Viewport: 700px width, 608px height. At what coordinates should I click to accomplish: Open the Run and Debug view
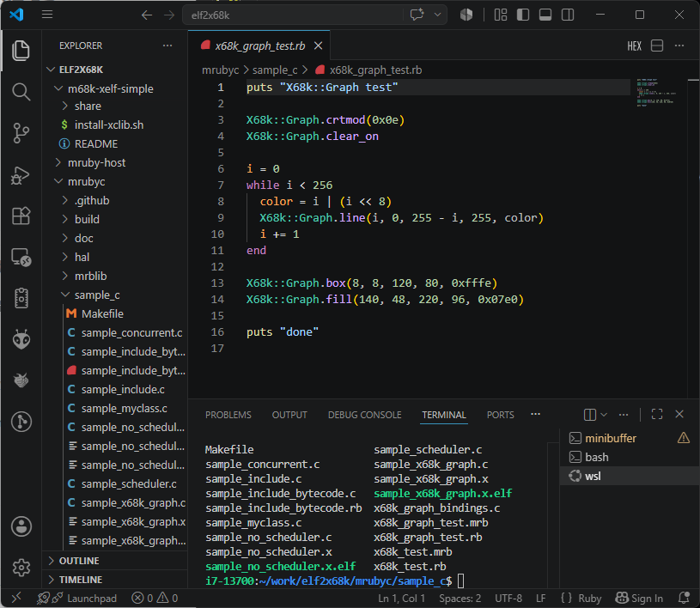click(21, 175)
